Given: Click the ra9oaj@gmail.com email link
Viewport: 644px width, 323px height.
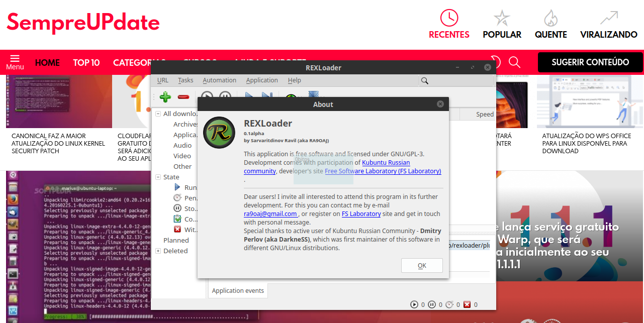Looking at the screenshot, I should pyautogui.click(x=270, y=213).
